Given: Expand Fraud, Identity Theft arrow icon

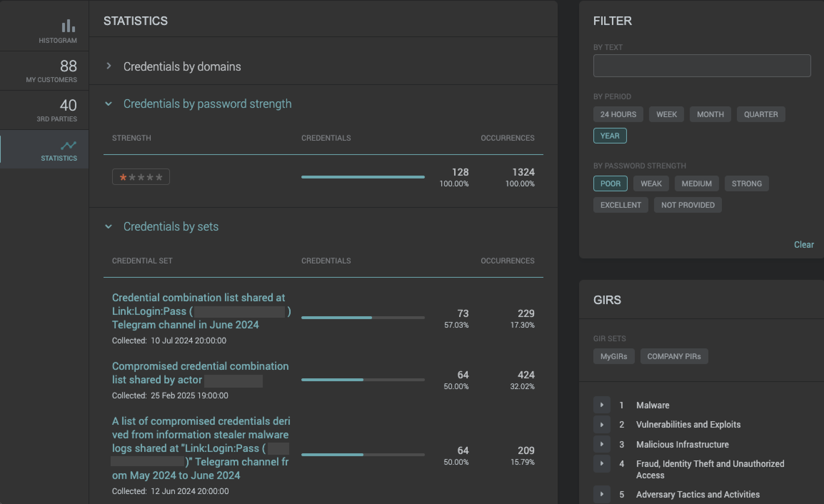Looking at the screenshot, I should [x=602, y=464].
